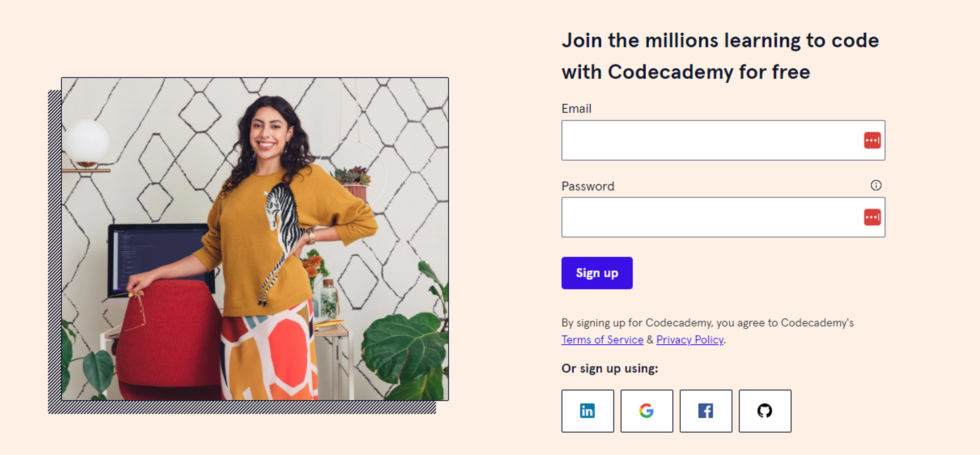Image resolution: width=980 pixels, height=455 pixels.
Task: Select the GitHub sign-up icon
Action: [x=765, y=411]
